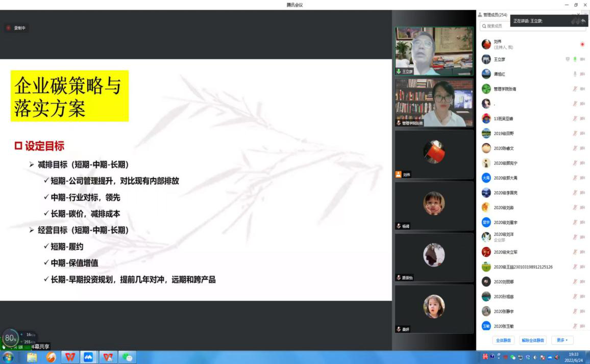Expand the 更多 dropdown button
The width and height of the screenshot is (590, 364).
pos(562,340)
